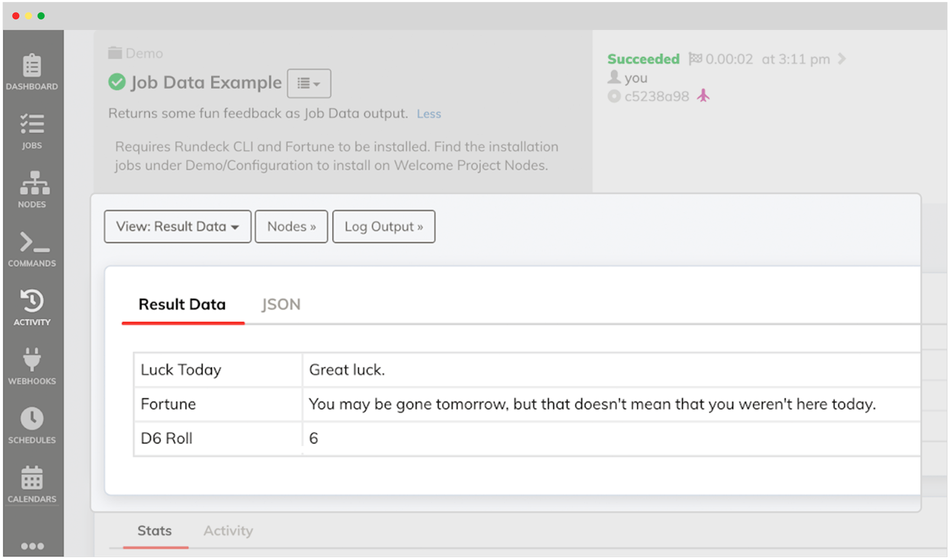The image size is (951, 560).
Task: View the Activity history icon
Action: [32, 307]
